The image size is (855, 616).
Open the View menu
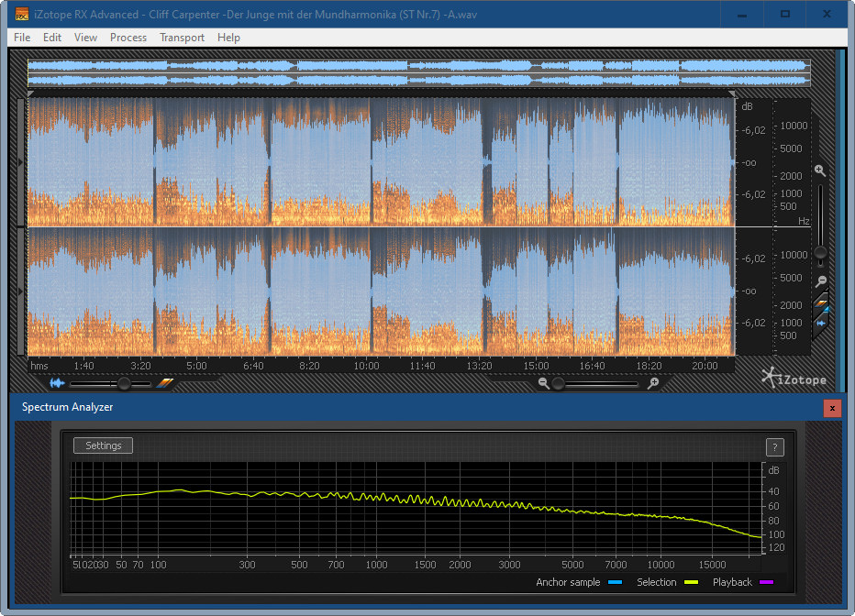[x=85, y=38]
